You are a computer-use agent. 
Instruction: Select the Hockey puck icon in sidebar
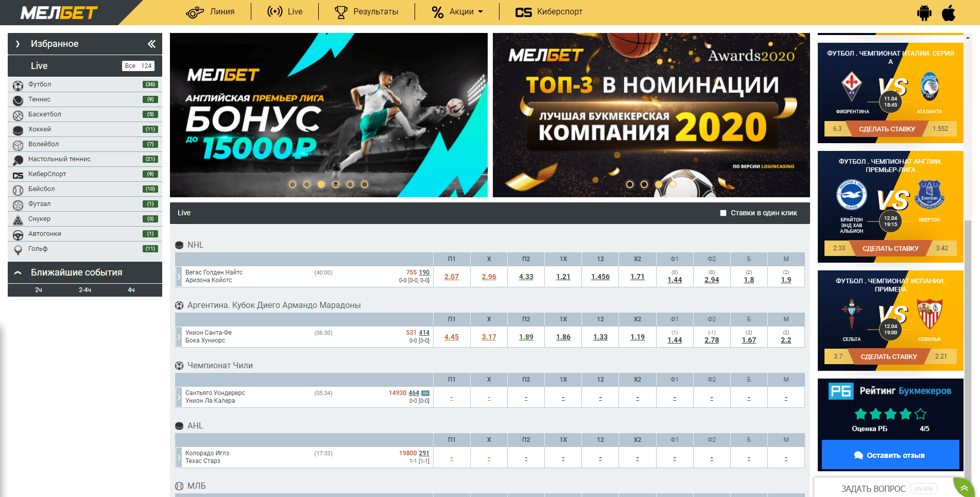coord(18,130)
